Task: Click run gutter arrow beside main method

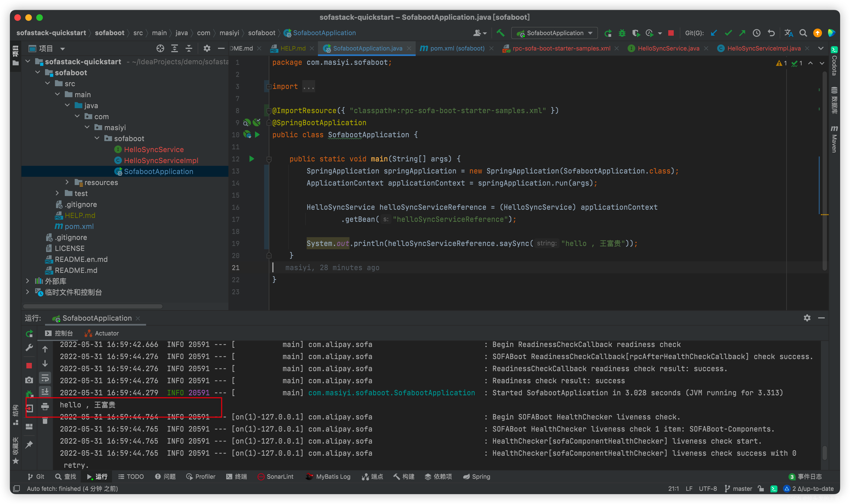Action: point(252,159)
